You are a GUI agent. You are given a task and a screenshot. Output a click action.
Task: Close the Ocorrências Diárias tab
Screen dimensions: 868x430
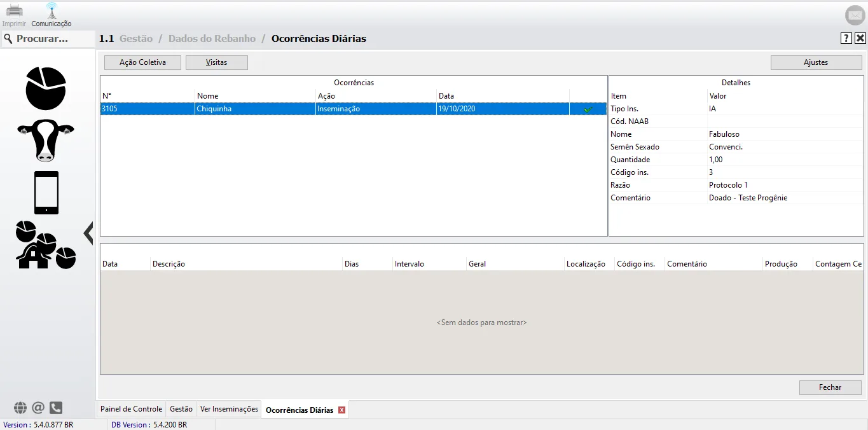point(341,410)
